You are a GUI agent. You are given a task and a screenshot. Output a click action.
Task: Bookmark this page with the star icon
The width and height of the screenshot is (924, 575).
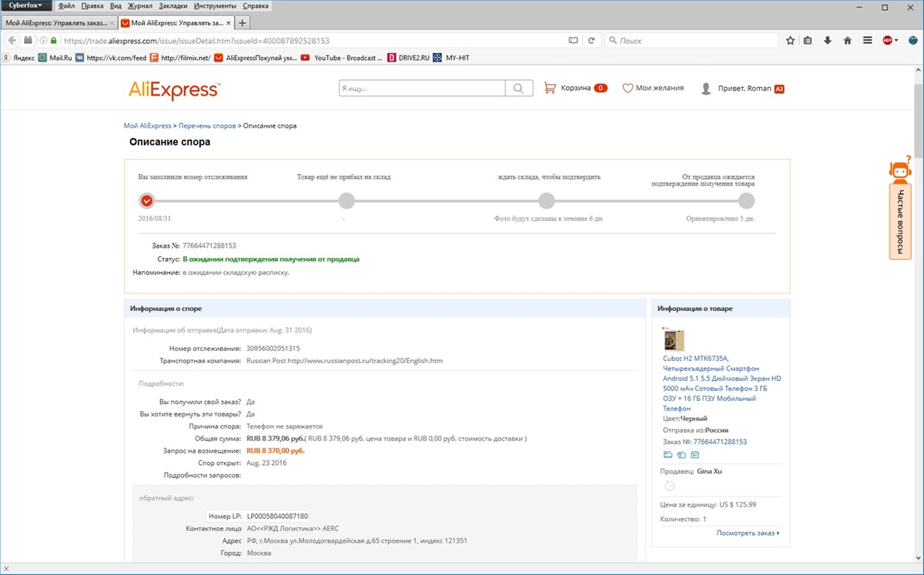[x=790, y=40]
